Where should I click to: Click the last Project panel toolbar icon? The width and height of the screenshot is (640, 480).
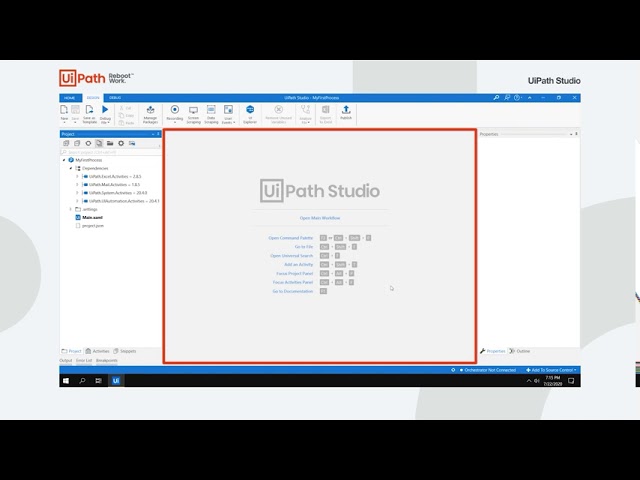[x=132, y=143]
